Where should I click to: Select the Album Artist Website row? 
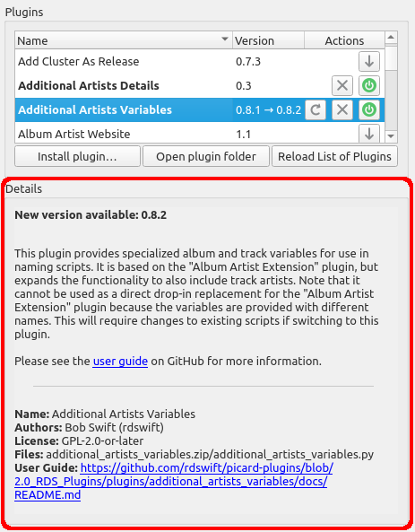point(200,134)
